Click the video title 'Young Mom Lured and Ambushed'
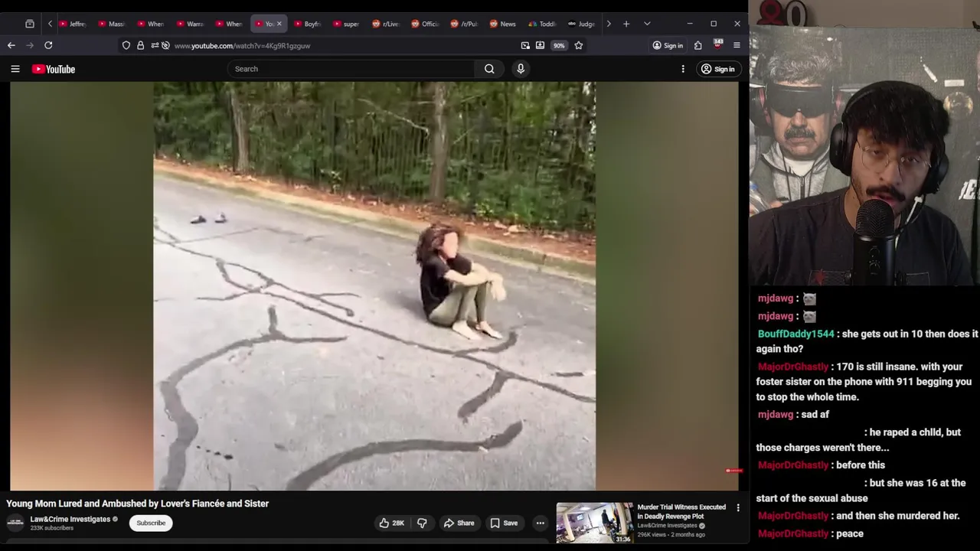Image resolution: width=980 pixels, height=551 pixels. (138, 504)
